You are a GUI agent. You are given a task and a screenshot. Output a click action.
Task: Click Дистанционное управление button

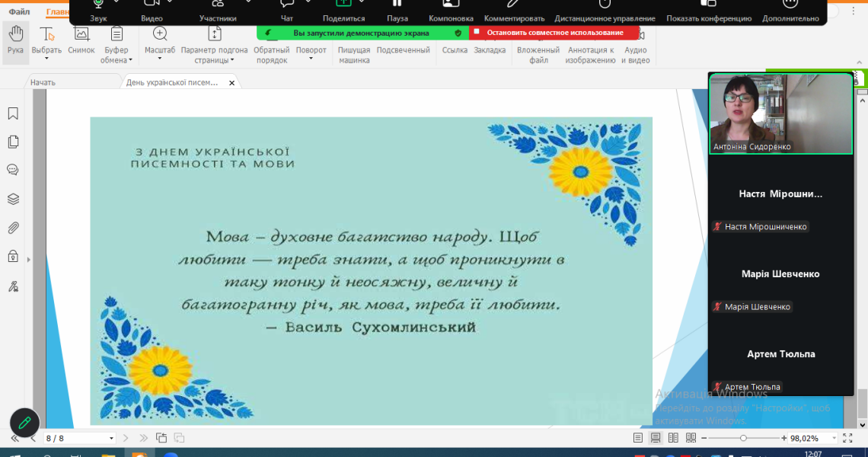(605, 11)
